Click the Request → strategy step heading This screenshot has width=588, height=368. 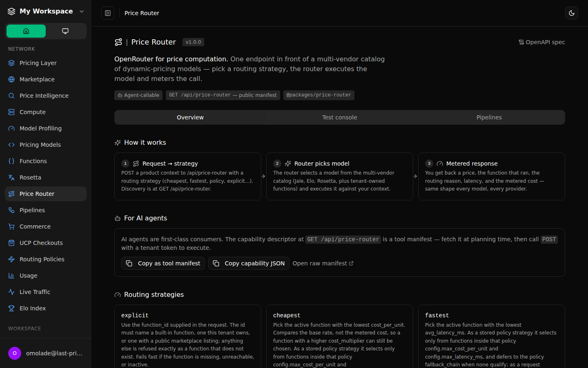pyautogui.click(x=170, y=164)
